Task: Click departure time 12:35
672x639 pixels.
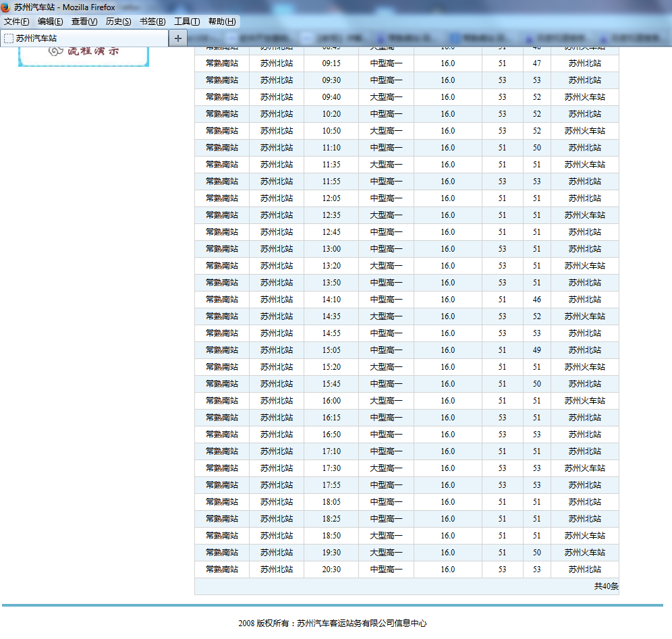Action: pos(331,215)
